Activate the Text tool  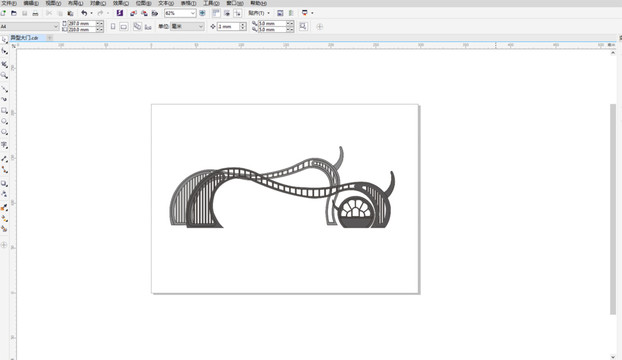4,145
